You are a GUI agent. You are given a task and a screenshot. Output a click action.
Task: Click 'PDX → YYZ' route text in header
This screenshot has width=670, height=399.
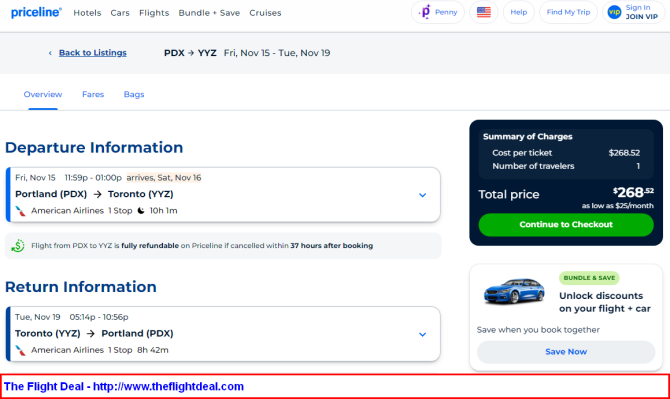pos(190,53)
